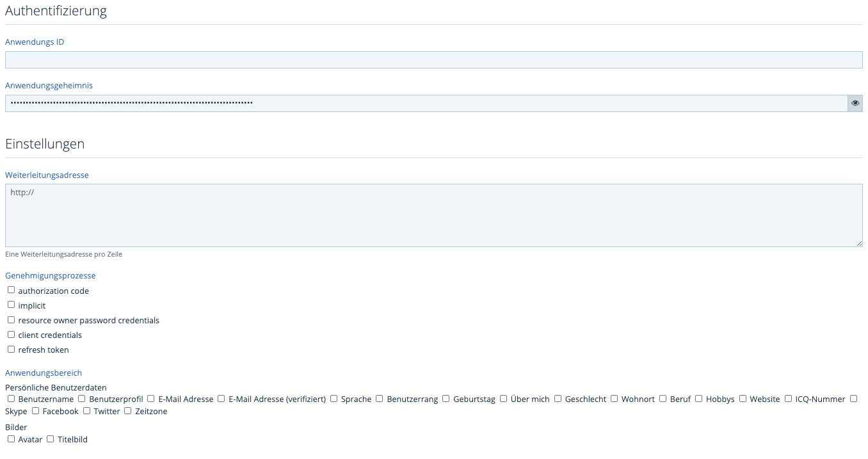Toggle the refresh token checkbox
868x459 pixels.
(x=11, y=349)
